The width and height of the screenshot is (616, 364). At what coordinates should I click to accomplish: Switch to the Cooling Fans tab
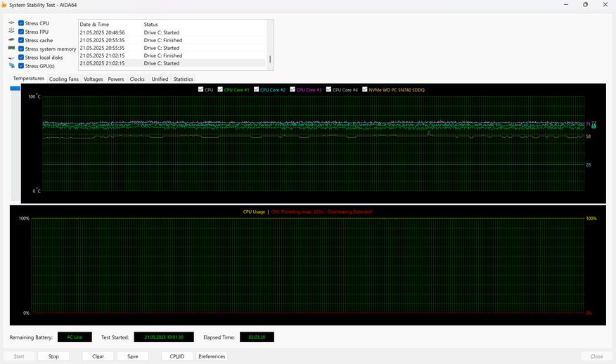point(64,79)
